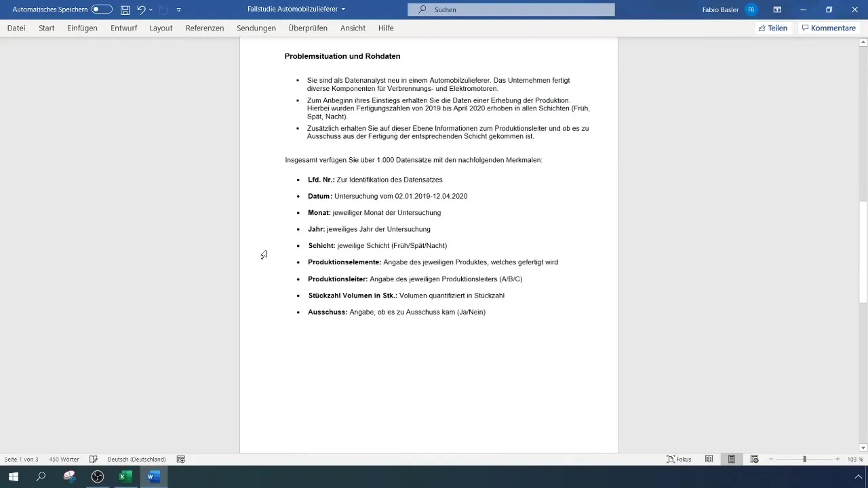Viewport: 868px width, 488px height.
Task: Click the Save disk icon
Action: 125,9
